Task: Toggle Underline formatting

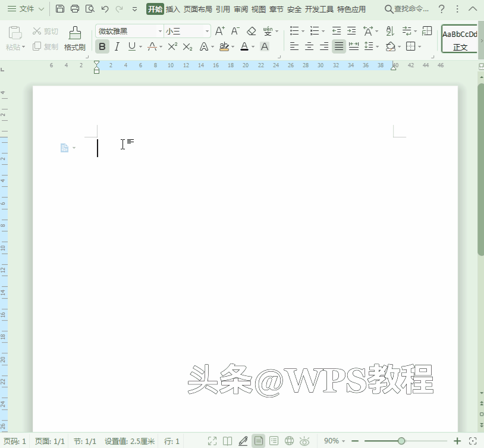Action: click(x=132, y=46)
